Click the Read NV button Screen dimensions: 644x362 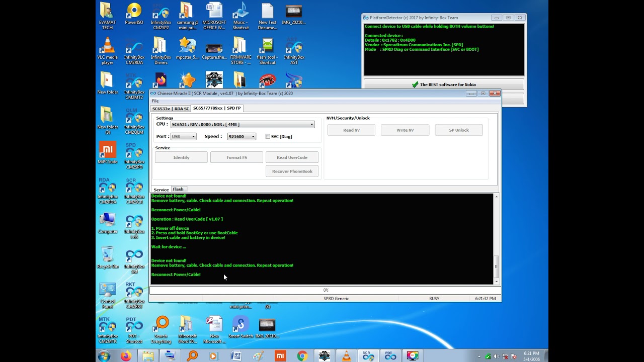(351, 130)
